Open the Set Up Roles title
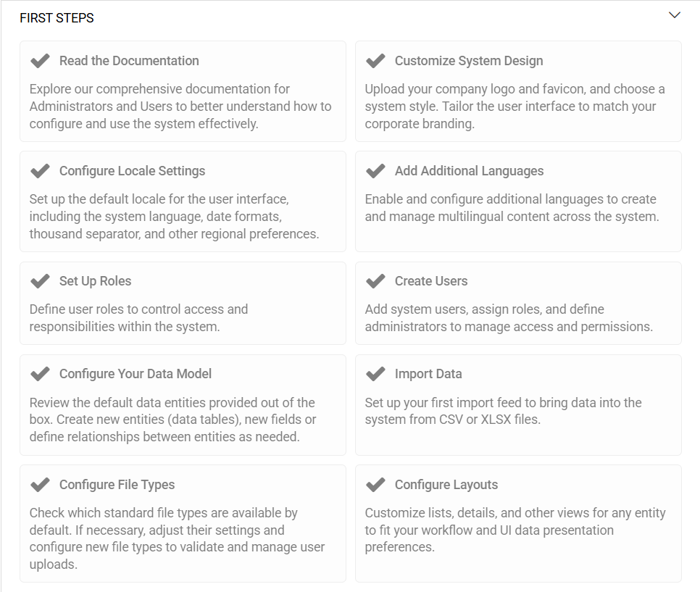The height and width of the screenshot is (592, 700). (96, 281)
